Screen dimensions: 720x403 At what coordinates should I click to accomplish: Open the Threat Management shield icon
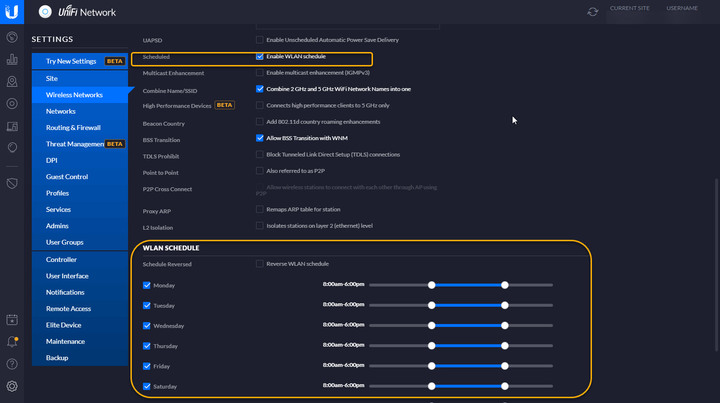(x=12, y=183)
